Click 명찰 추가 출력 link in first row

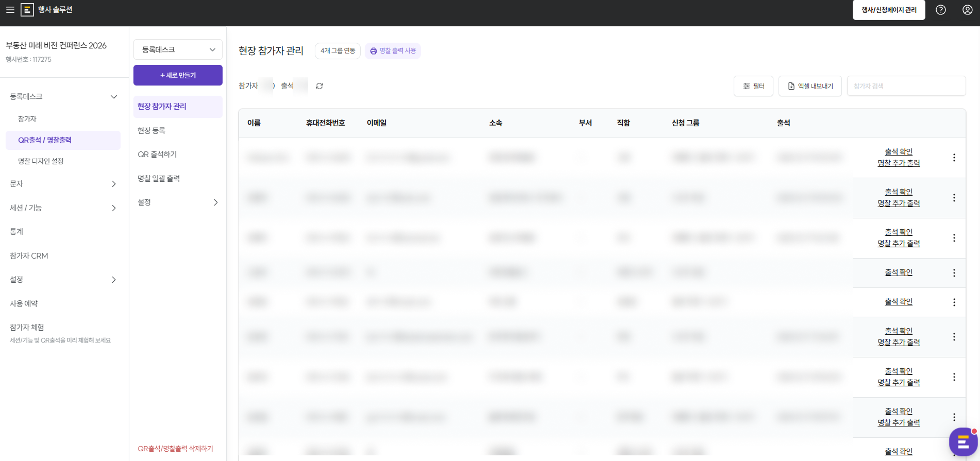click(x=899, y=163)
